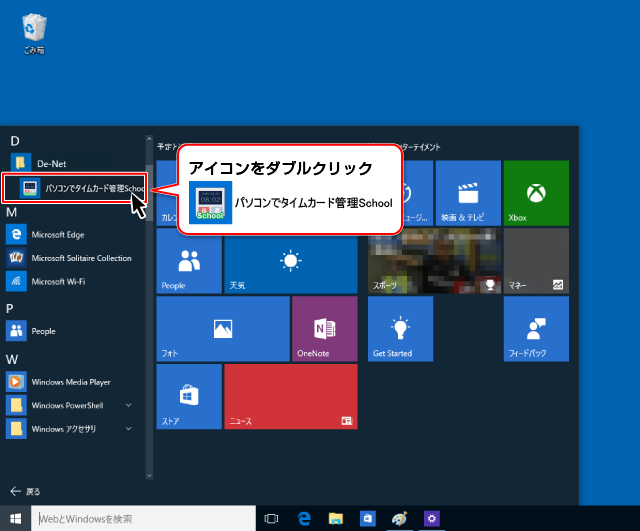Viewport: 640px width, 531px height.
Task: Open the Recycle Bin desktop icon
Action: [34, 33]
